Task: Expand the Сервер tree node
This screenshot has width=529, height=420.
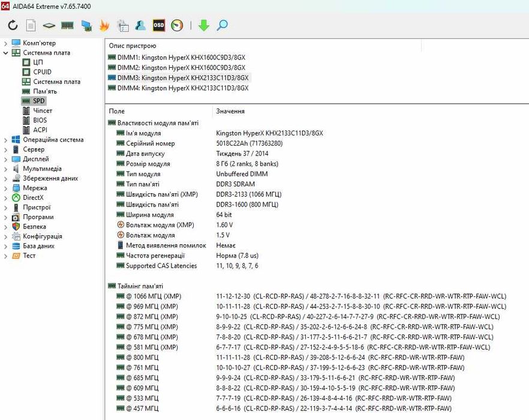Action: click(x=5, y=149)
